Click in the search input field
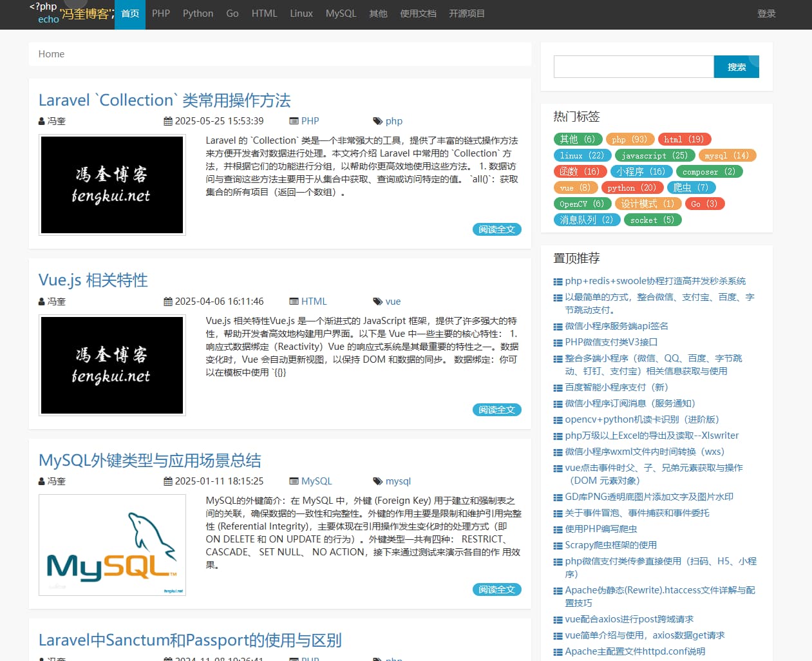The width and height of the screenshot is (812, 661). 633,67
